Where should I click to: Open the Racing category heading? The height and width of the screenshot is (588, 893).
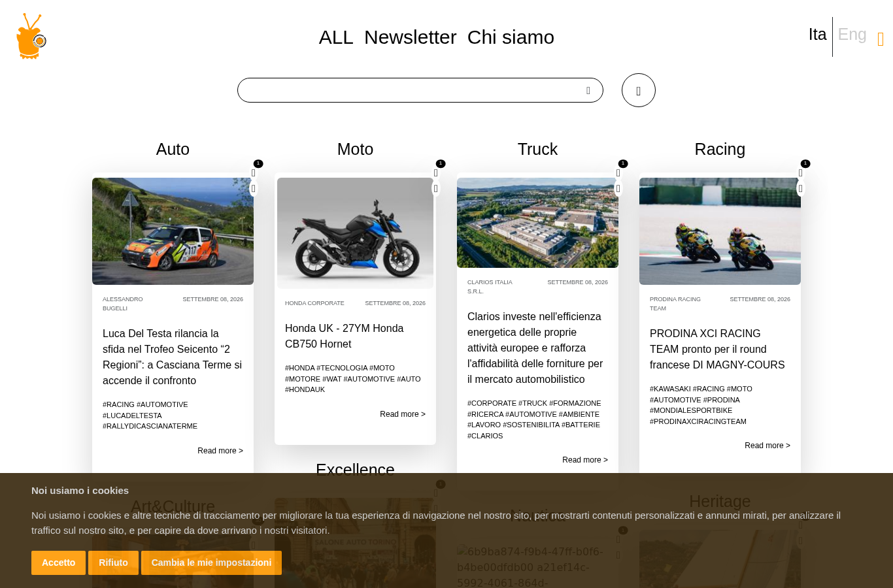(720, 149)
